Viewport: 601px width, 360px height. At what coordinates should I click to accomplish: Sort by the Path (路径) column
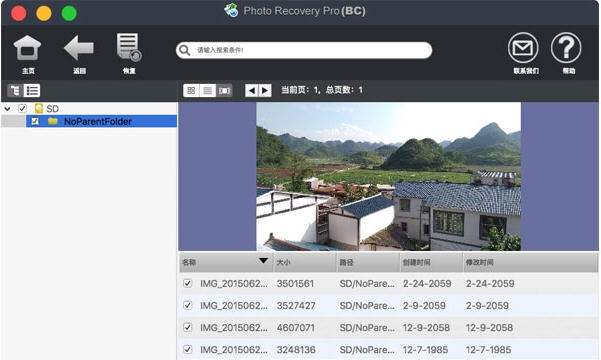tap(368, 262)
